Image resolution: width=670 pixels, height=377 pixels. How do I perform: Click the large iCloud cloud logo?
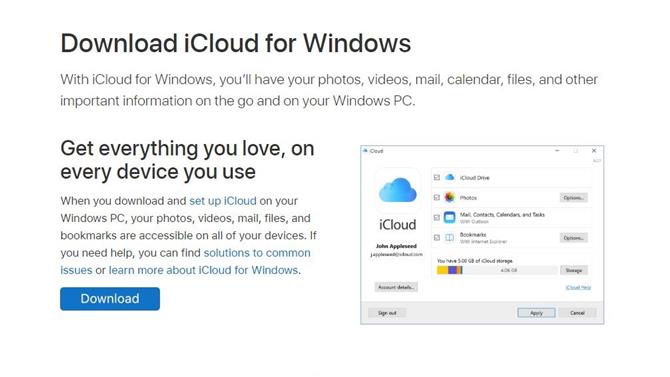397,191
